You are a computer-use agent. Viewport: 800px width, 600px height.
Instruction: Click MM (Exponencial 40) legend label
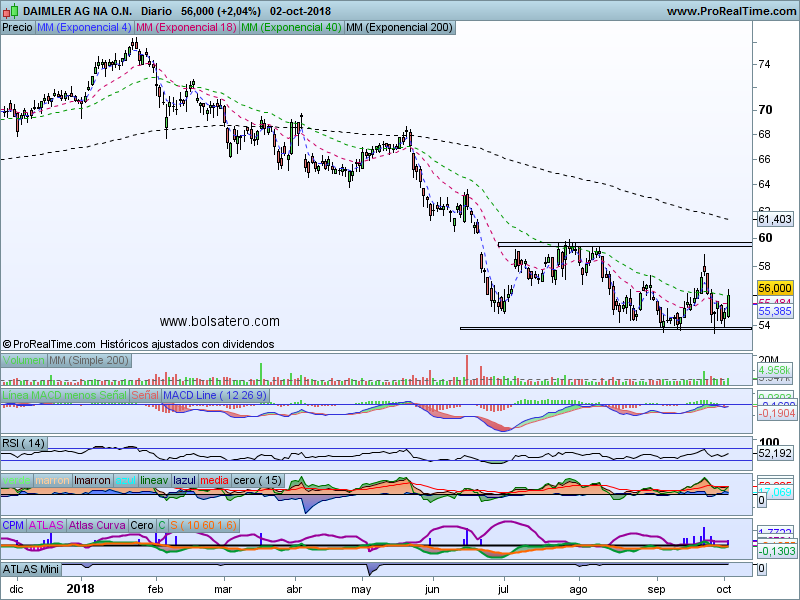290,28
